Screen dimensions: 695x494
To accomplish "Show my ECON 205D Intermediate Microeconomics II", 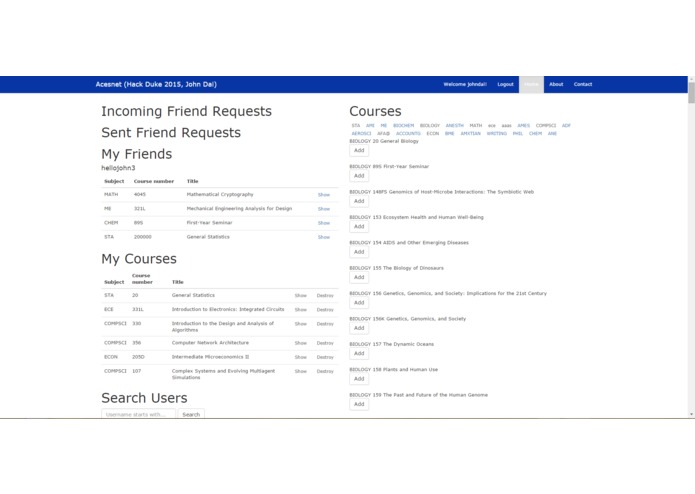I will coord(301,357).
